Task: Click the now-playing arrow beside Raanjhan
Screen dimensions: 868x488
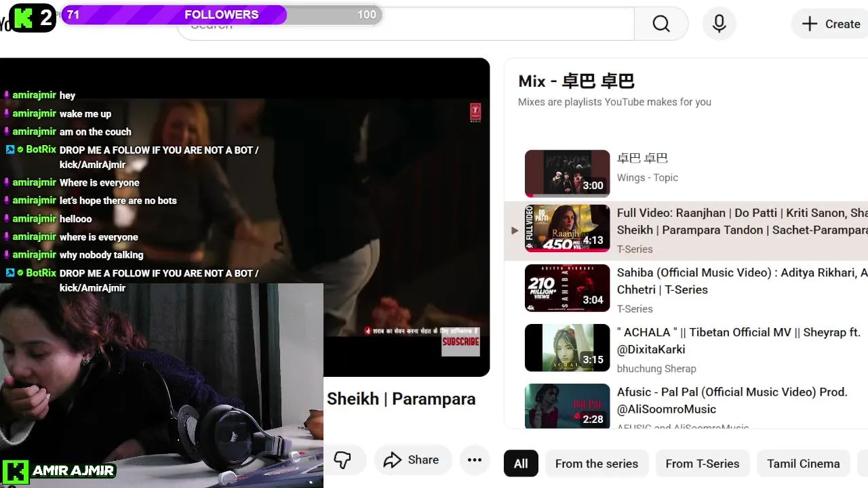Action: [x=515, y=230]
